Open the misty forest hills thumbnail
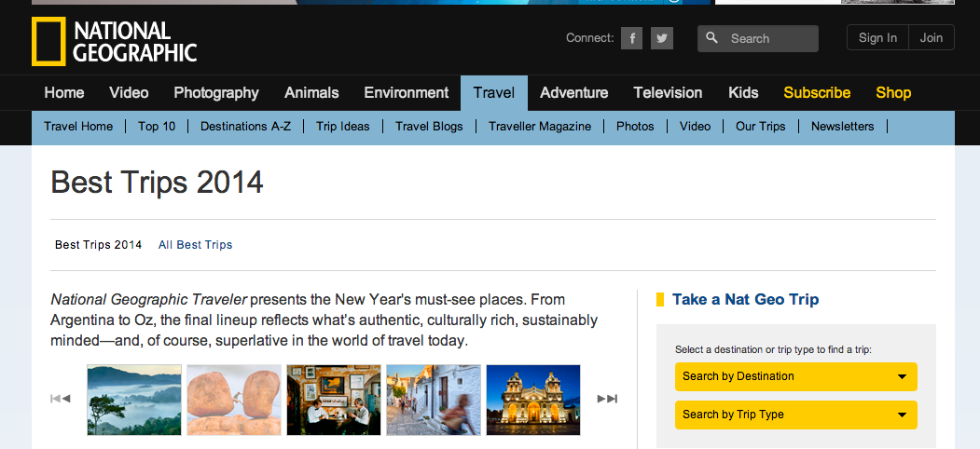Viewport: 980px width, 449px height. coord(134,400)
